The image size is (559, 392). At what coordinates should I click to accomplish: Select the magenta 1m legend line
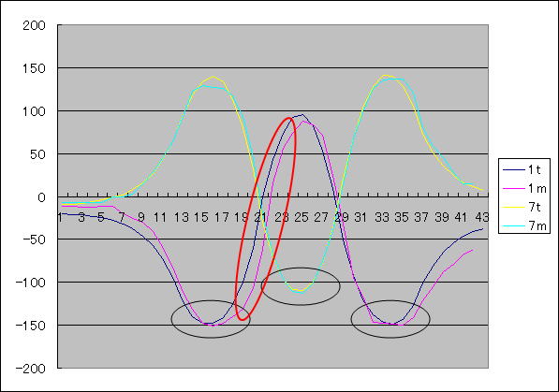[513, 189]
